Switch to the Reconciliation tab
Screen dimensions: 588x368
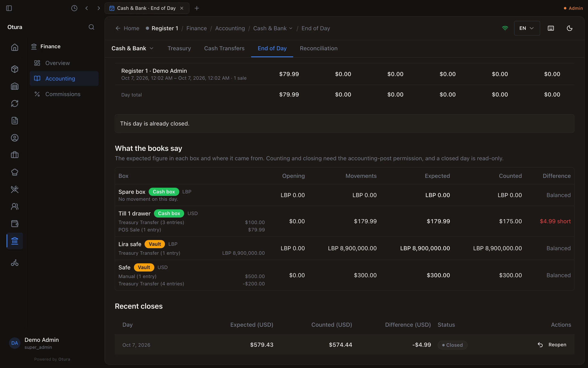click(x=318, y=48)
